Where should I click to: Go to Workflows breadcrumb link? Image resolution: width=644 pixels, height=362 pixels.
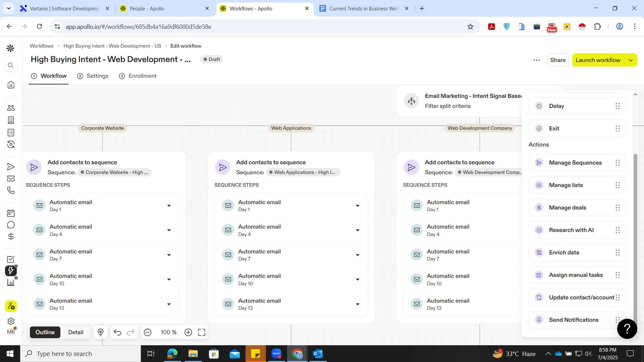42,46
